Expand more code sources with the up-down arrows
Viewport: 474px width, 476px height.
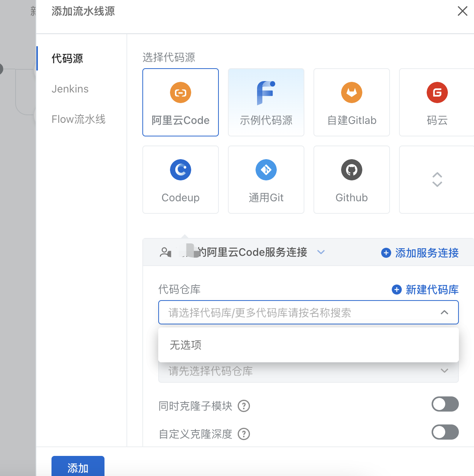(x=437, y=180)
